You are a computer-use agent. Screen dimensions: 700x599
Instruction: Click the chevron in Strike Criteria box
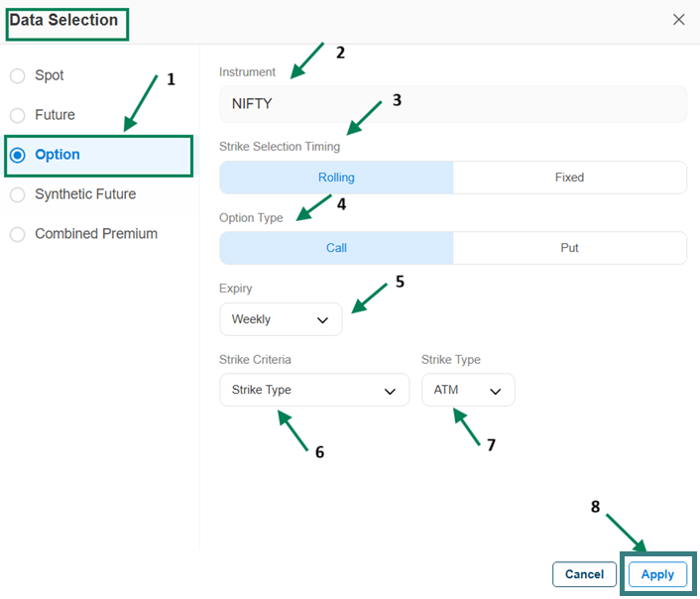(390, 391)
